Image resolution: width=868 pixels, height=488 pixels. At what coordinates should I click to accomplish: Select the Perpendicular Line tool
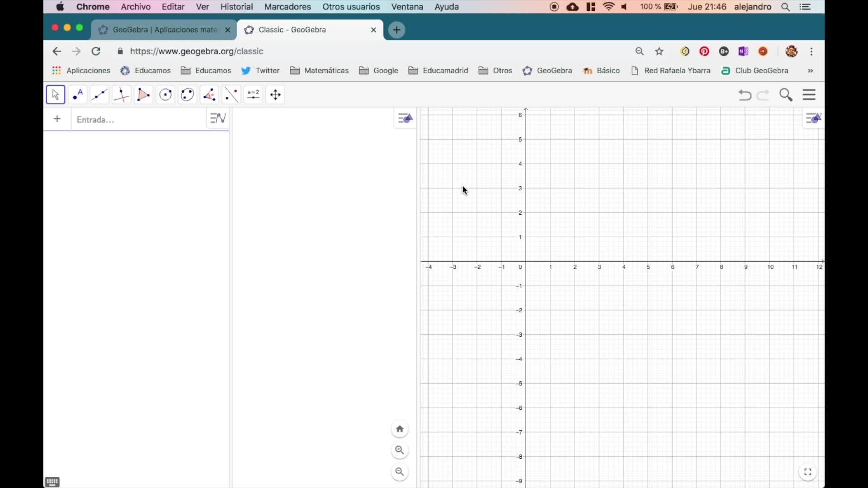(x=122, y=95)
